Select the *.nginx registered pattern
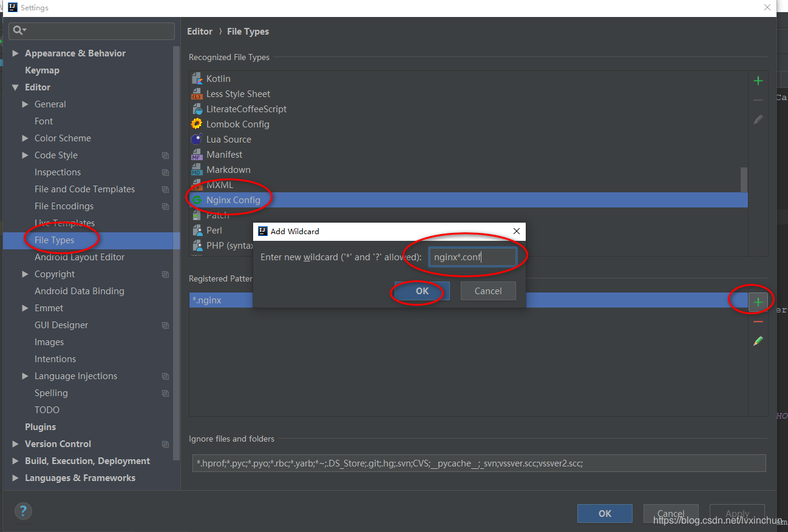The height and width of the screenshot is (532, 788). tap(468, 300)
